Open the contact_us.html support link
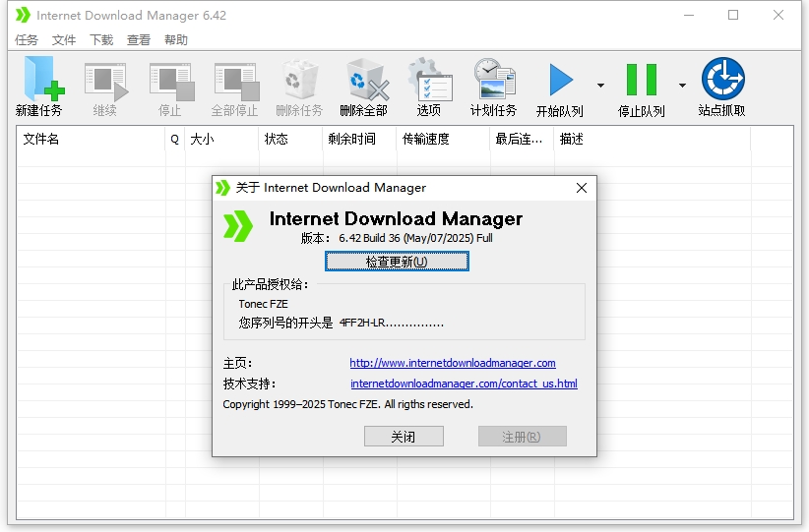809x532 pixels. coord(464,384)
